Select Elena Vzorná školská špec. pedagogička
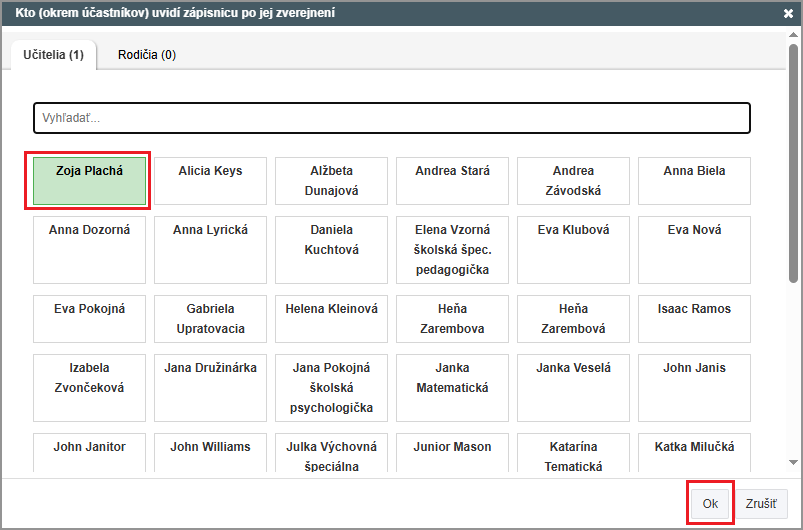The height and width of the screenshot is (530, 803). pyautogui.click(x=452, y=250)
